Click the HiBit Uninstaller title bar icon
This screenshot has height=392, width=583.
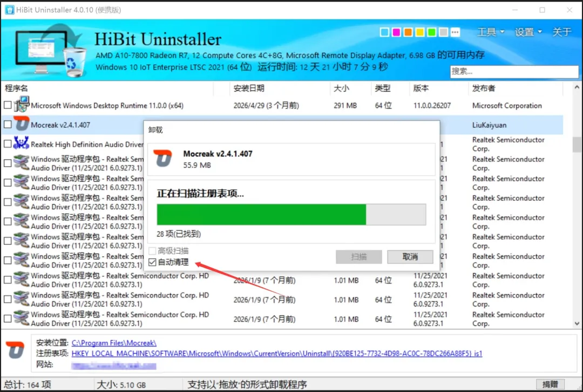pos(9,10)
